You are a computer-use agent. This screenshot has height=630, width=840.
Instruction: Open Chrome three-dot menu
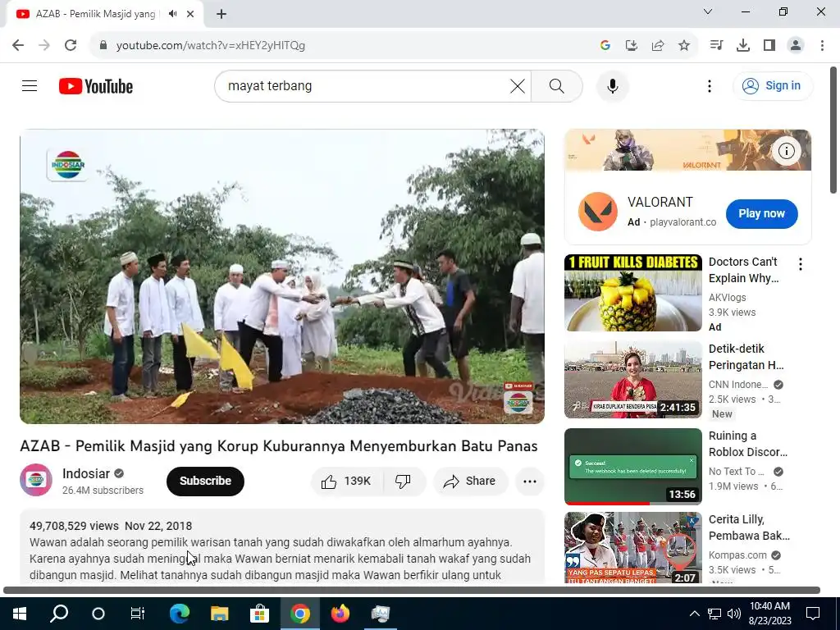click(x=822, y=46)
